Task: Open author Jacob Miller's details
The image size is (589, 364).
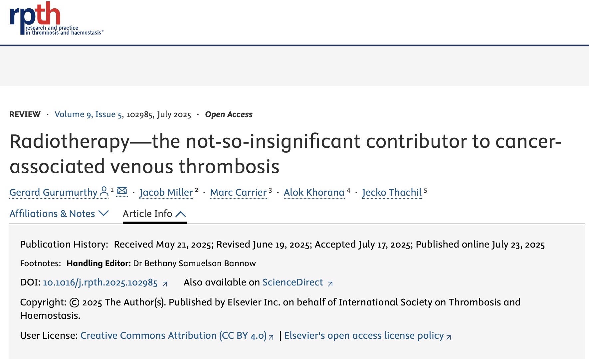Action: pos(166,192)
